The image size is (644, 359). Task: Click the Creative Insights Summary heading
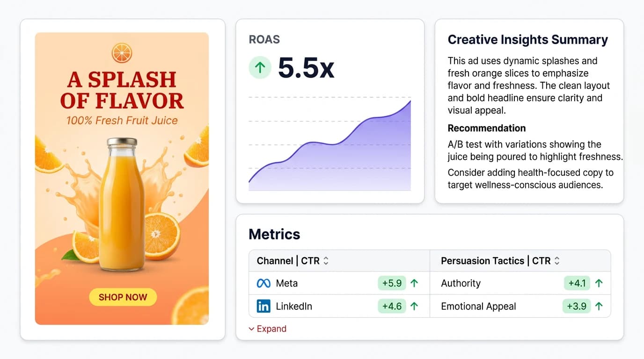(x=528, y=40)
